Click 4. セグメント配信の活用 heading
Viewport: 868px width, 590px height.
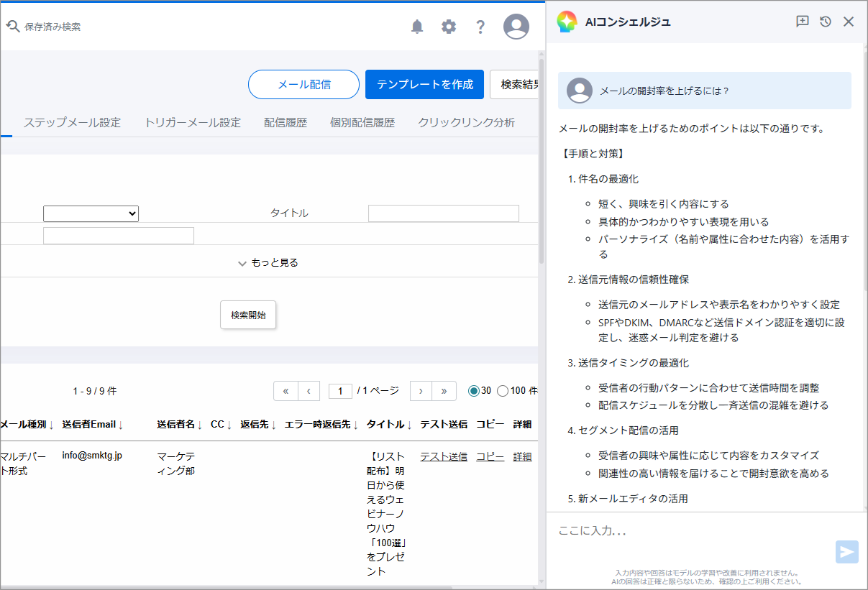(x=623, y=430)
